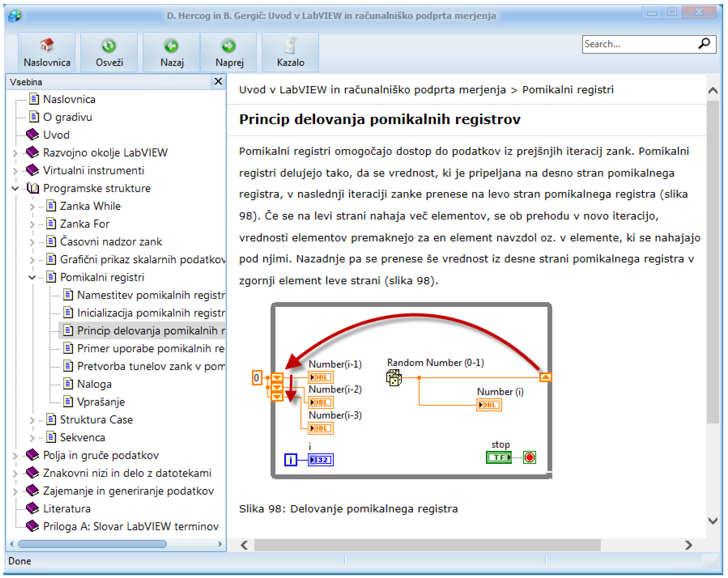The image size is (728, 578).
Task: Click the Struktura Case page icon
Action: (x=51, y=419)
